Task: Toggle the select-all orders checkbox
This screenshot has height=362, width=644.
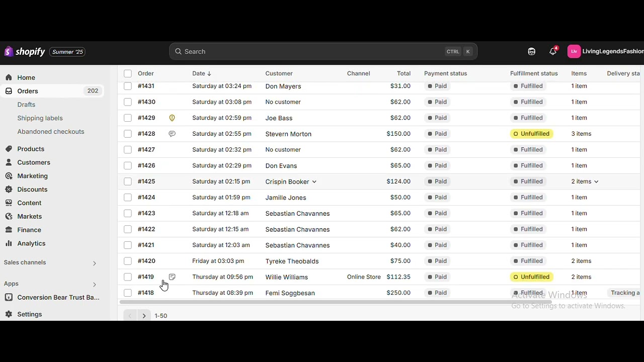Action: tap(128, 73)
